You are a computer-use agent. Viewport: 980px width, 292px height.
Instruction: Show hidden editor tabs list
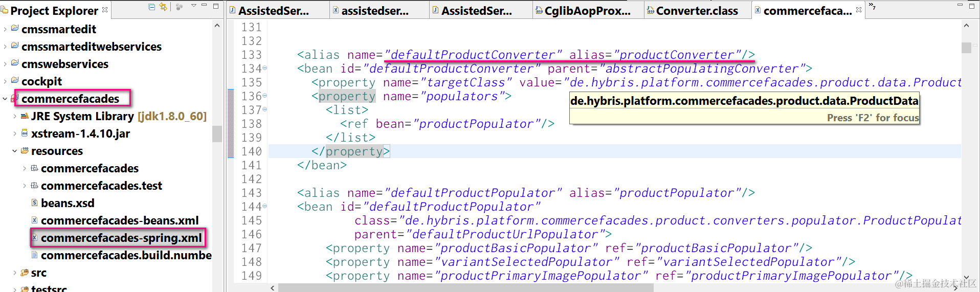[x=872, y=6]
